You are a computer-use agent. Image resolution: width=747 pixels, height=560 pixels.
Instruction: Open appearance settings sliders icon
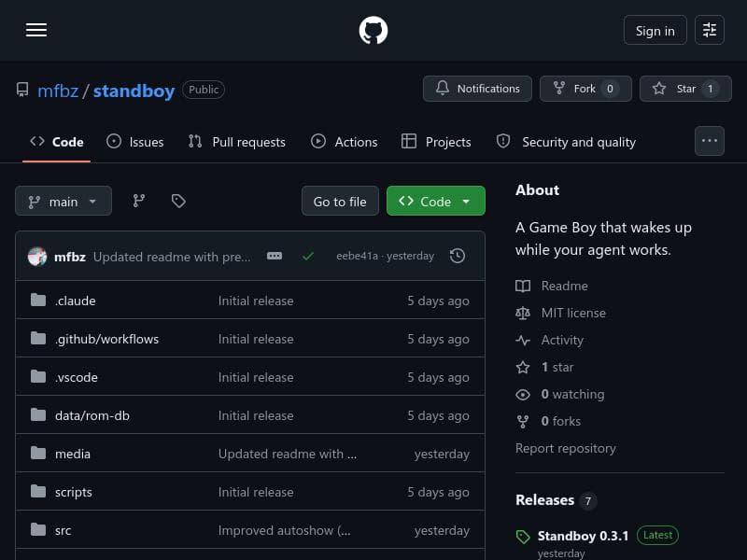[x=710, y=30]
